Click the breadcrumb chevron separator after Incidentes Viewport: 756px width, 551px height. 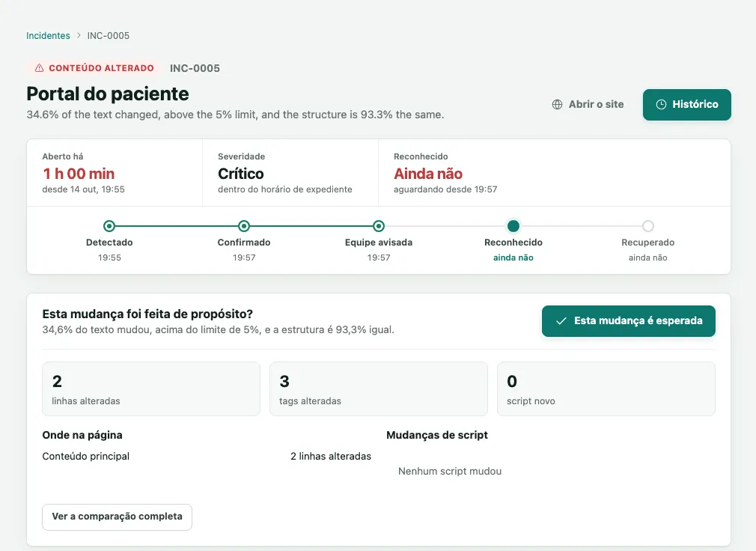click(79, 35)
